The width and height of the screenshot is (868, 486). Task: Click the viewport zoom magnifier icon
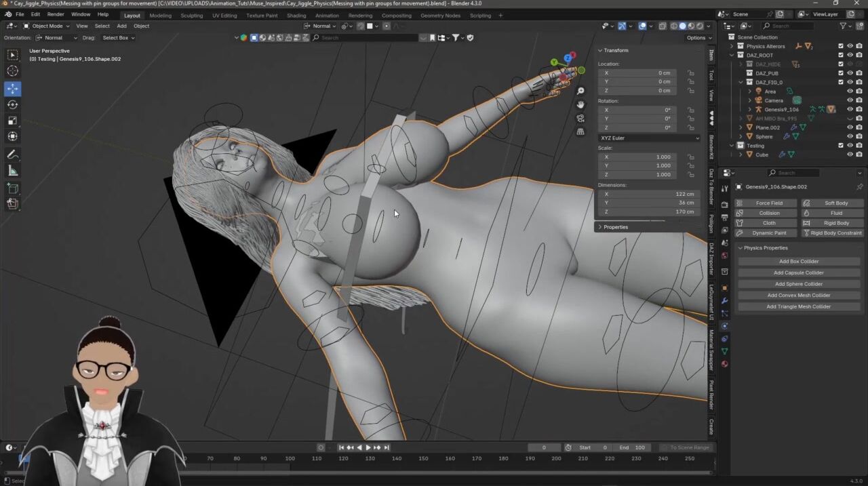tap(580, 91)
